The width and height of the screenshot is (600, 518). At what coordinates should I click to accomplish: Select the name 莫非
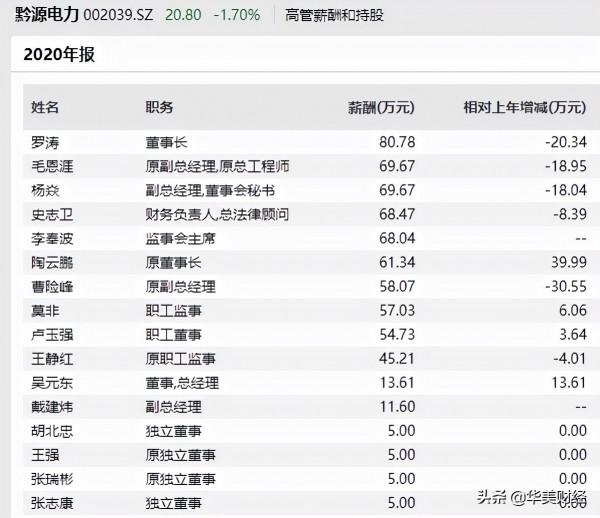click(45, 311)
